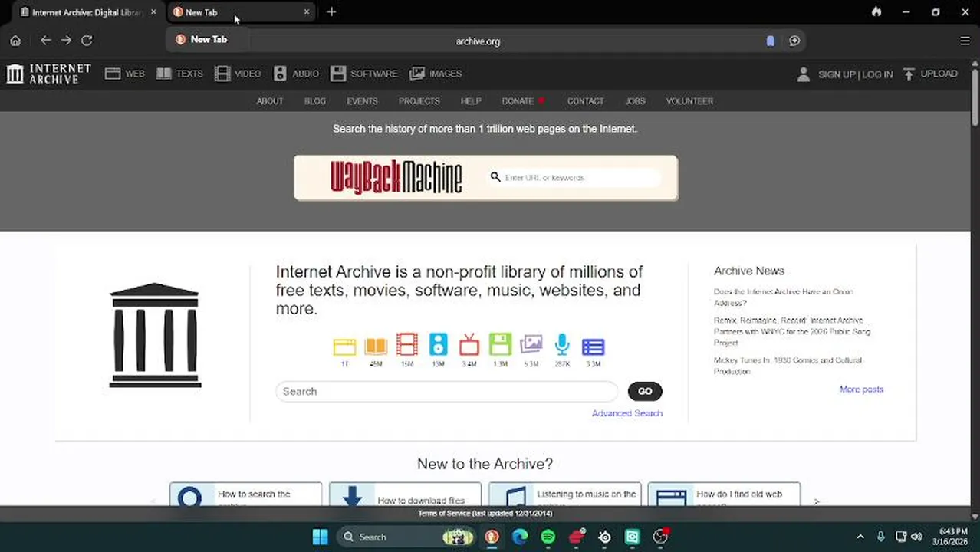Open the EVENTS link
Image resolution: width=980 pixels, height=552 pixels.
click(362, 101)
